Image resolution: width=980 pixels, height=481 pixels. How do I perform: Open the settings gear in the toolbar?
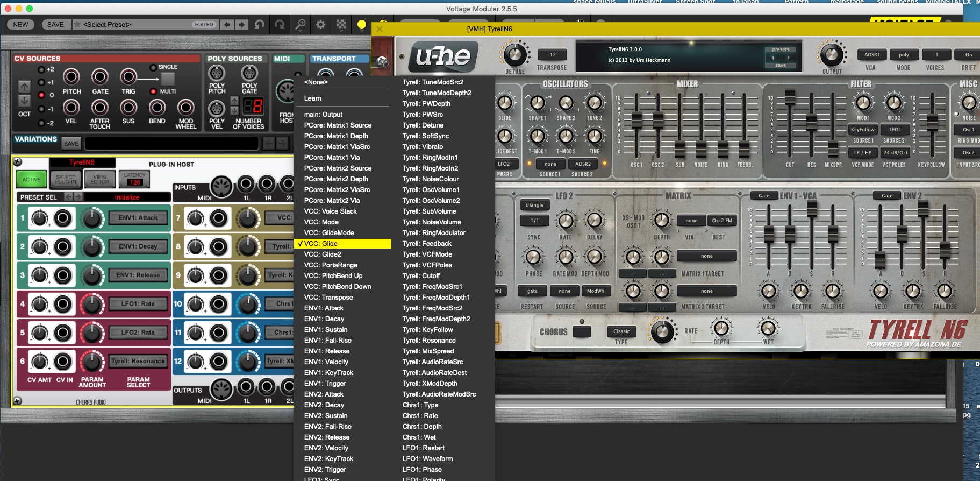tap(320, 24)
